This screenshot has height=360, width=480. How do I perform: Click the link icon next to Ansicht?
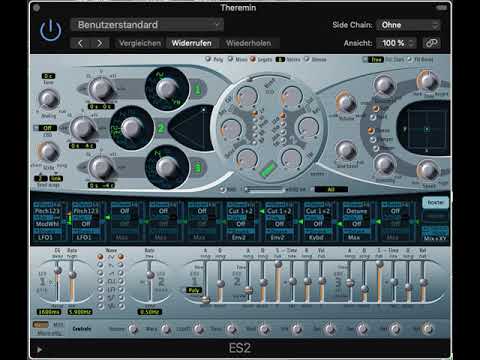coord(431,43)
